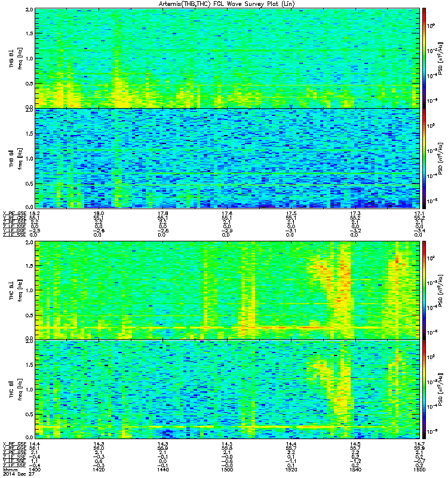The width and height of the screenshot is (448, 478).
Task: Click the '1520' time tick label
Action: click(291, 470)
